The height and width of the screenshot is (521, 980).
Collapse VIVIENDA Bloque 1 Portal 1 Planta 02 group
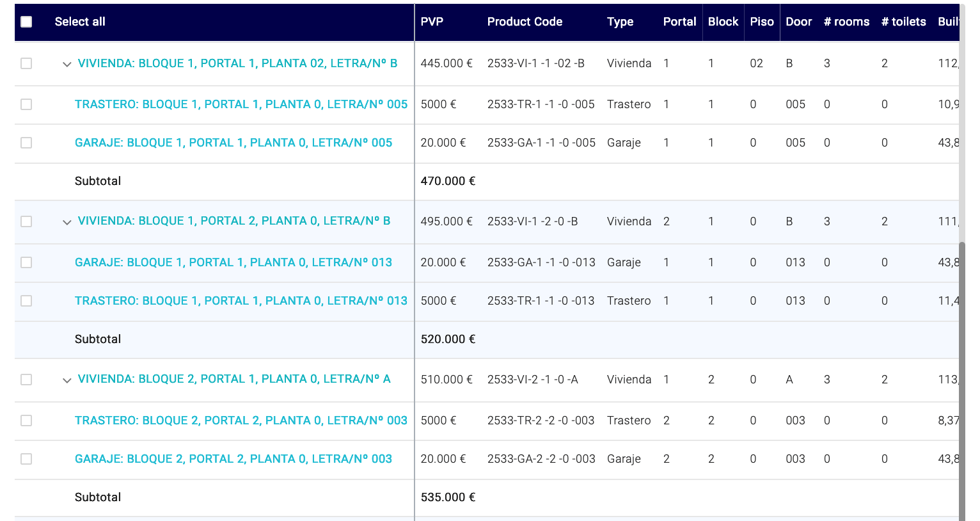coord(67,64)
